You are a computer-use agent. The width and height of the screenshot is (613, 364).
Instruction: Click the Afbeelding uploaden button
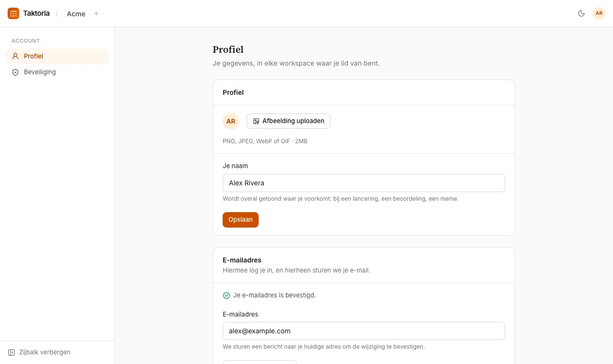[288, 121]
